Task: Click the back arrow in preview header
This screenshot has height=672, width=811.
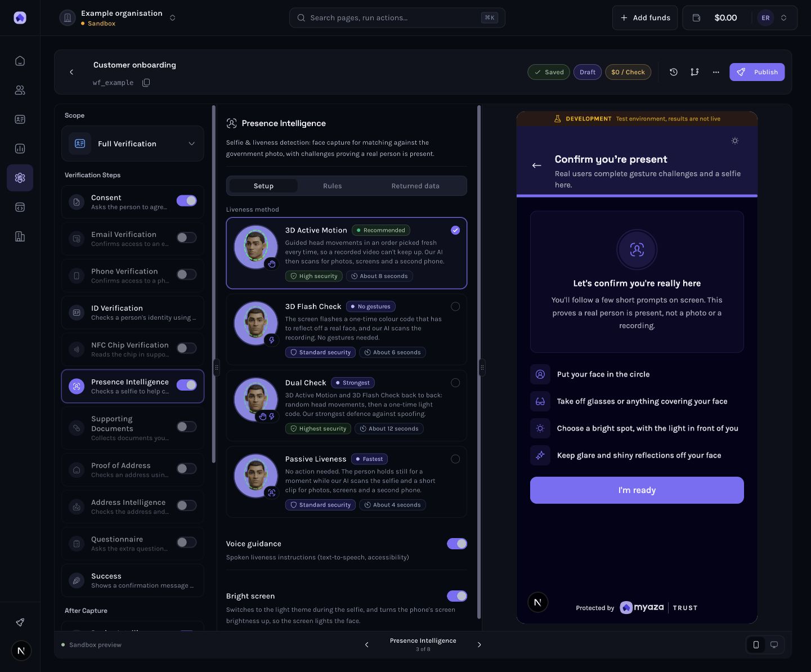Action: click(536, 165)
